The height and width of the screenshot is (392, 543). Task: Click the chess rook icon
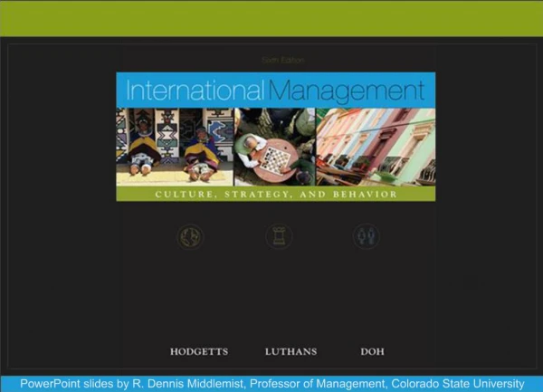tap(279, 236)
